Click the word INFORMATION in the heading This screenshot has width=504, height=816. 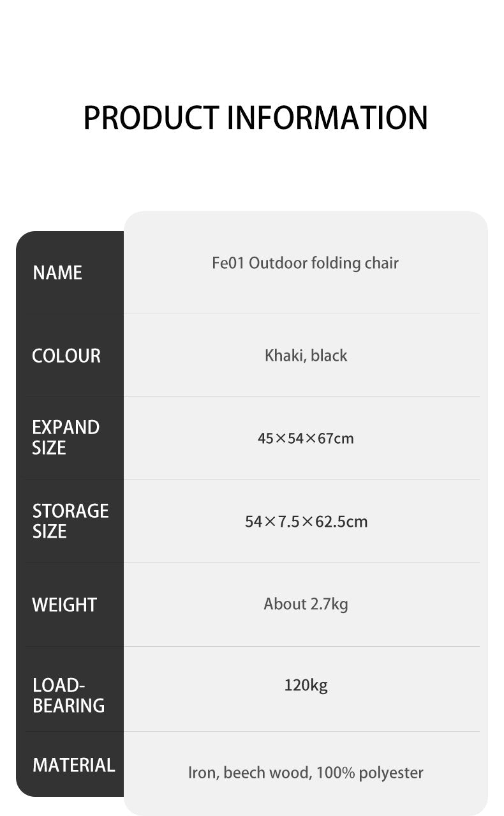click(x=327, y=118)
